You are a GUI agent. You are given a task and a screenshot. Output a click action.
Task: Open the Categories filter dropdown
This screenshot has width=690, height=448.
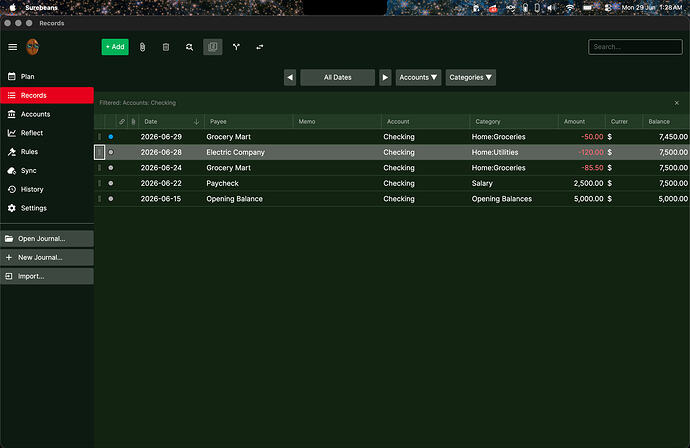(x=470, y=77)
